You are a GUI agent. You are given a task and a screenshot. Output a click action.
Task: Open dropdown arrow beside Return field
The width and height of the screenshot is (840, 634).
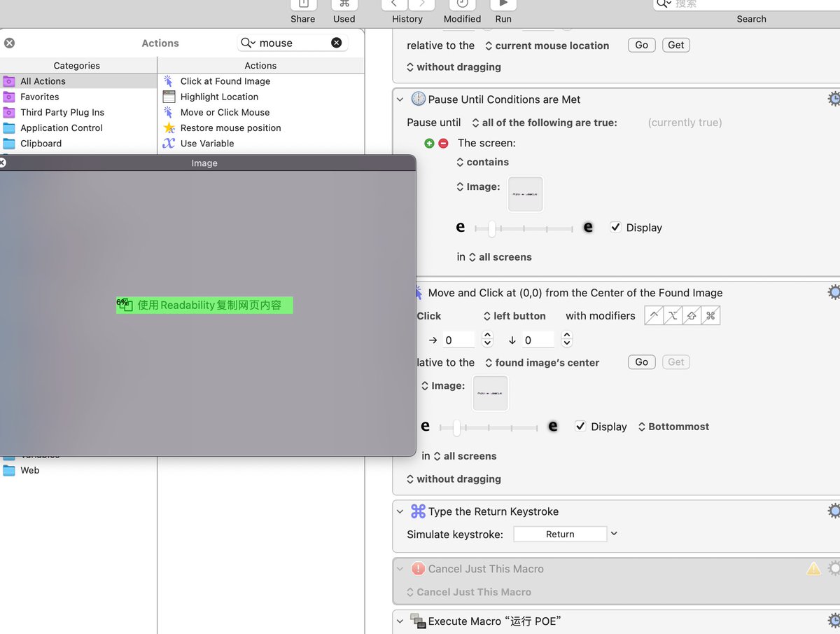click(614, 533)
